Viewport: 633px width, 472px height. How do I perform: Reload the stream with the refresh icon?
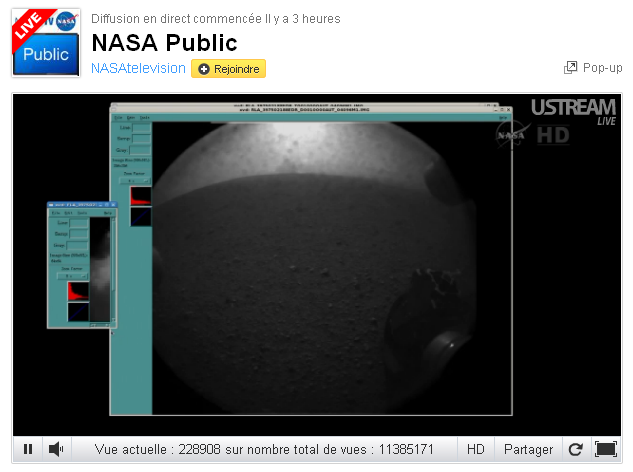point(574,450)
